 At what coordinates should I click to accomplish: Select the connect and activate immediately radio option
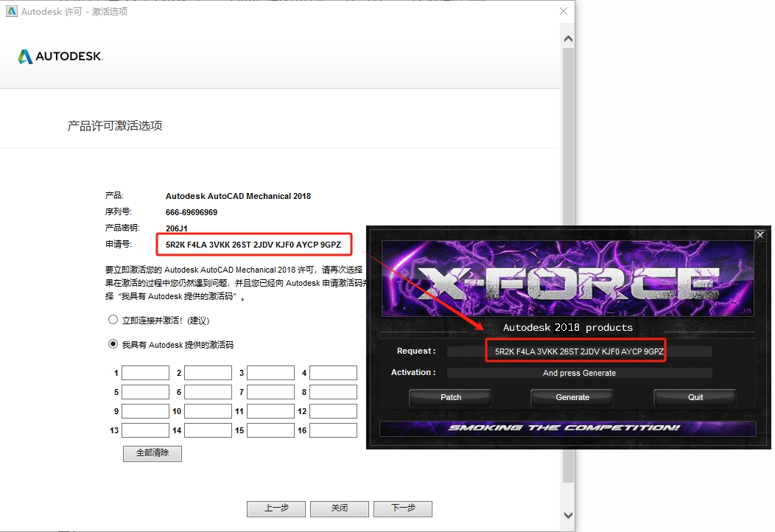113,320
